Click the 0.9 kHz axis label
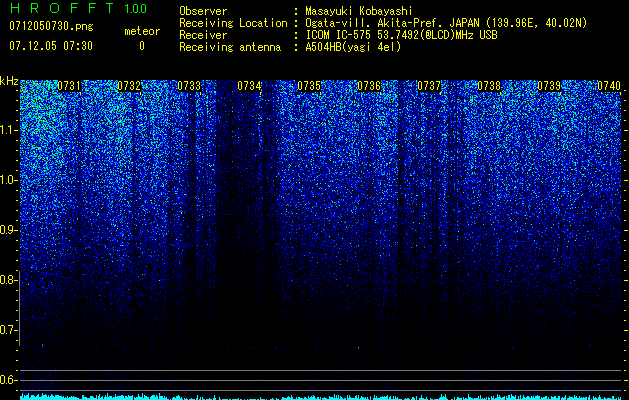Image resolution: width=629 pixels, height=400 pixels. coord(9,230)
